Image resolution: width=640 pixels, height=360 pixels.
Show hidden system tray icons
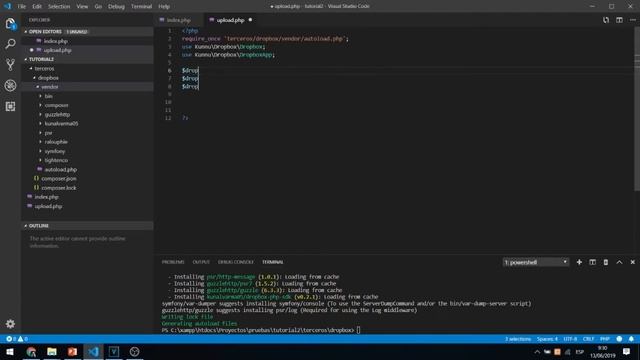pos(537,352)
